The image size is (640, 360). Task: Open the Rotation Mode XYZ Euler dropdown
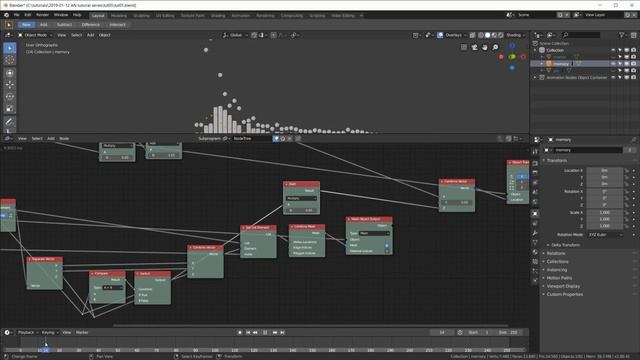(605, 235)
